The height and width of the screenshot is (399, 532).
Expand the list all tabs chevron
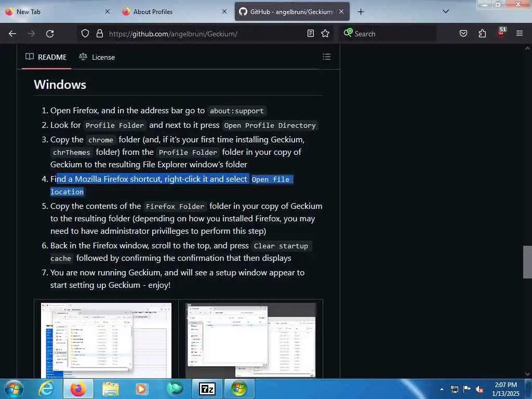coord(446,11)
